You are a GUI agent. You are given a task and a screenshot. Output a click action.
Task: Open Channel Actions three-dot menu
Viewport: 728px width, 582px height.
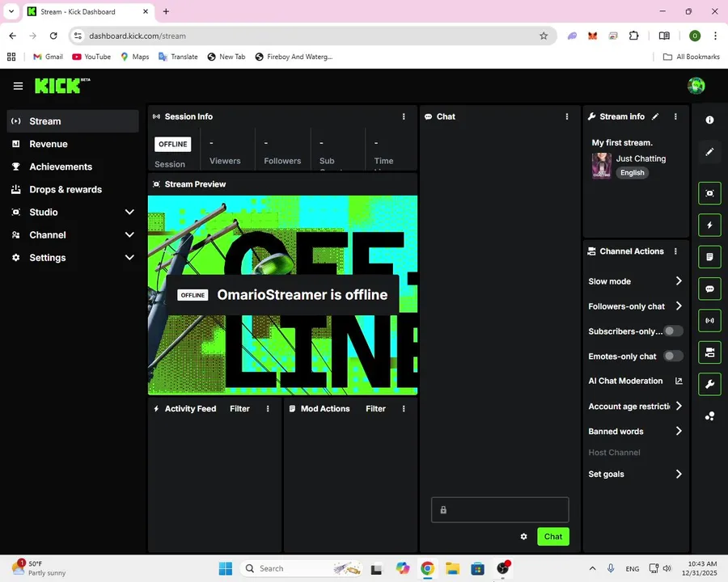coord(675,251)
